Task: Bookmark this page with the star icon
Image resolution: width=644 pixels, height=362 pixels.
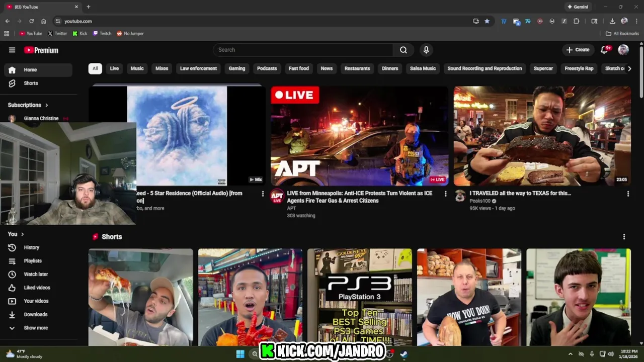Action: pyautogui.click(x=487, y=21)
